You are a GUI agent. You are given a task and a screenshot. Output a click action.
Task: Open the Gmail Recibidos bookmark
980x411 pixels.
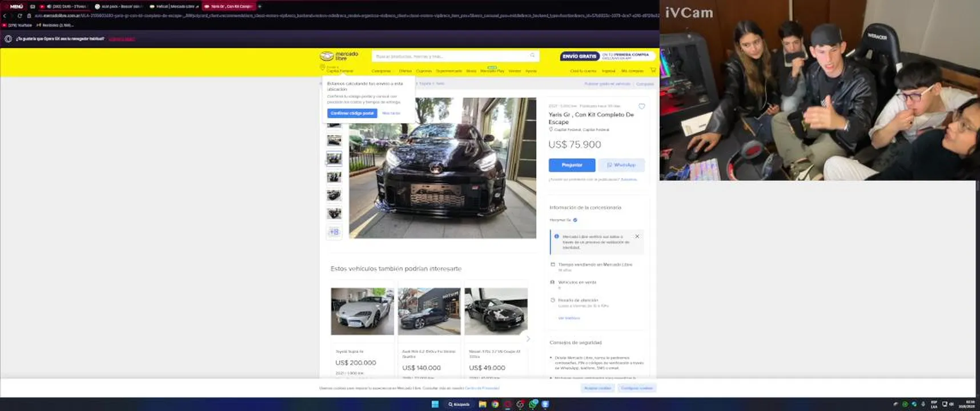click(55, 25)
